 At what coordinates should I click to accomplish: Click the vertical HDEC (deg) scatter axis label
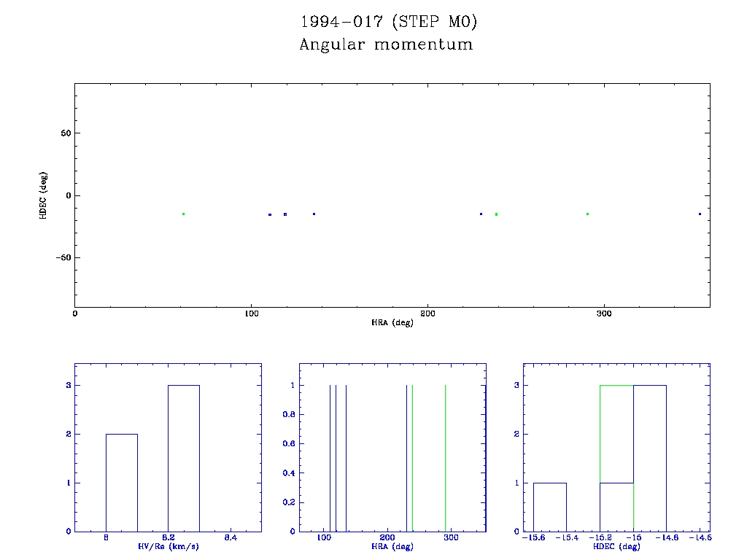[x=43, y=195]
